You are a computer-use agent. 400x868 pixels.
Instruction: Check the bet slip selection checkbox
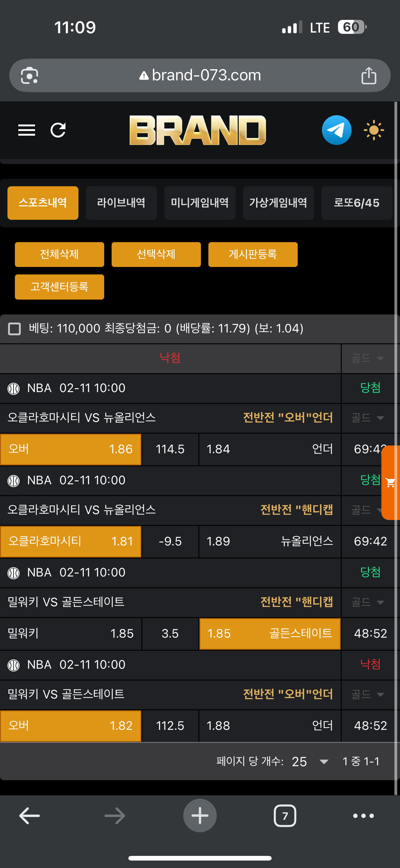15,328
